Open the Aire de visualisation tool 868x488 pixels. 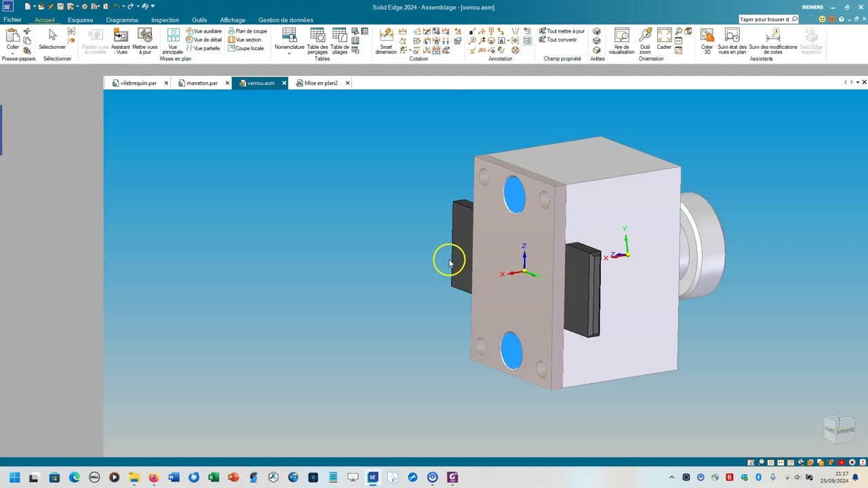click(621, 41)
